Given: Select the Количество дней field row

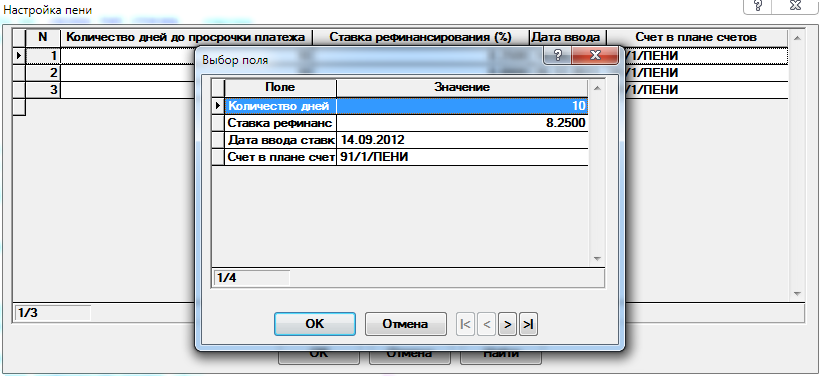Looking at the screenshot, I should pos(401,106).
